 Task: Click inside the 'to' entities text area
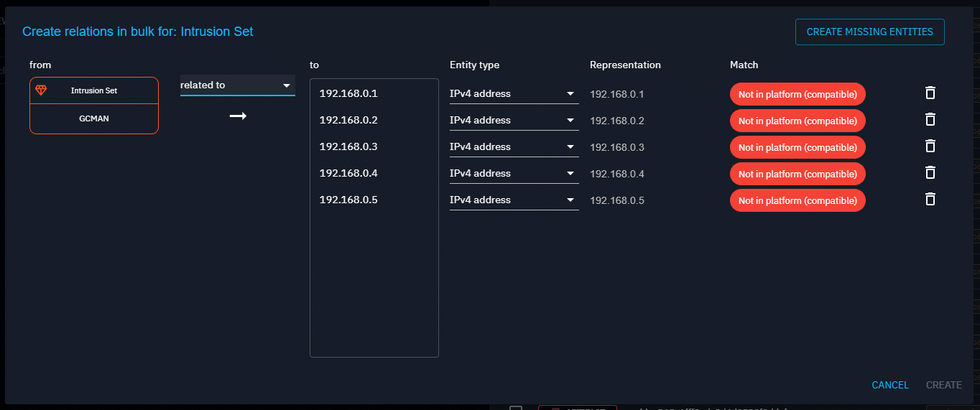[x=374, y=287]
